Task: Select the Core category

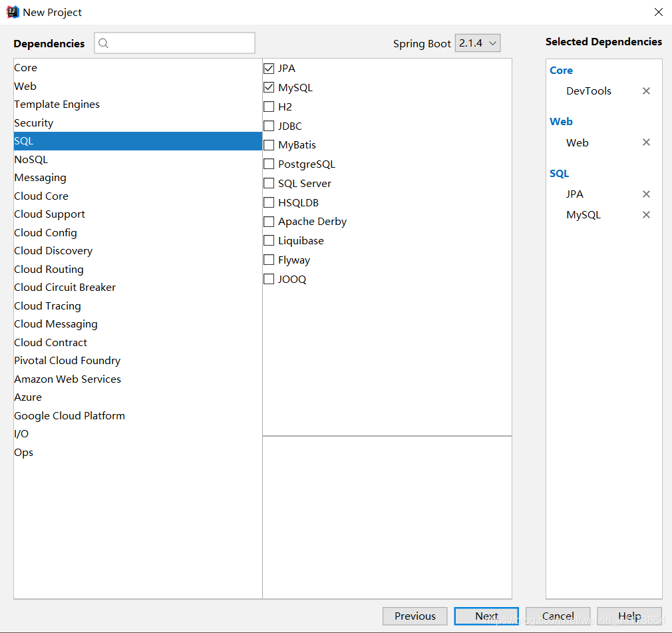Action: point(138,68)
